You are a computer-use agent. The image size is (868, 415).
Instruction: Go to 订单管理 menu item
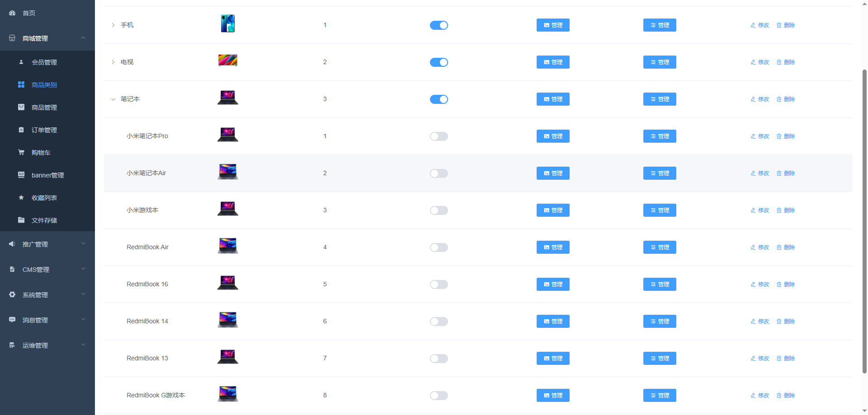coord(44,130)
